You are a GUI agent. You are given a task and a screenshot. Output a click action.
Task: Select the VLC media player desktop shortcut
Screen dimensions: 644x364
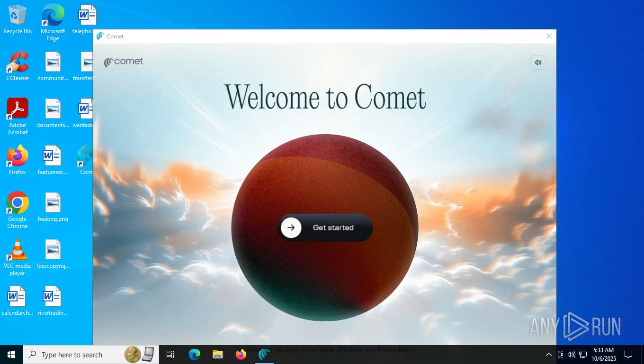point(18,257)
